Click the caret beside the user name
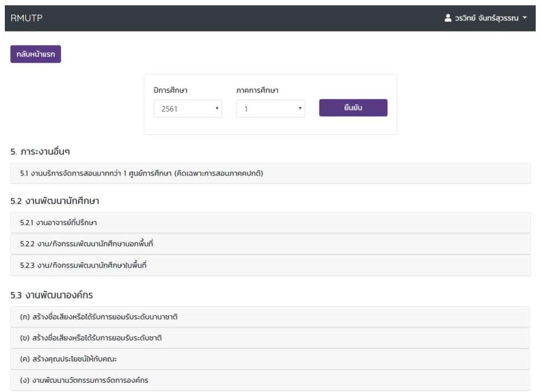 tap(525, 18)
